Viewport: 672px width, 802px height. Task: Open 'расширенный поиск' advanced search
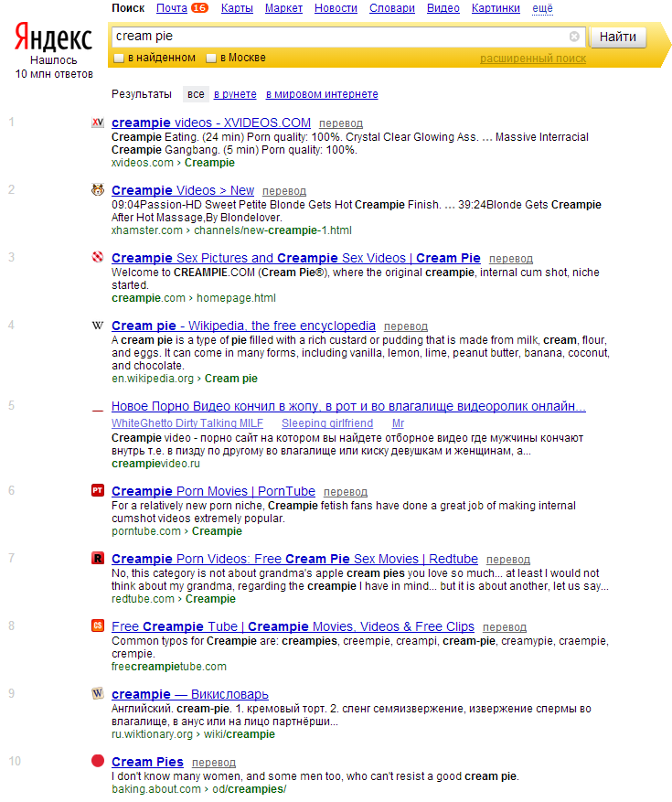click(x=533, y=59)
